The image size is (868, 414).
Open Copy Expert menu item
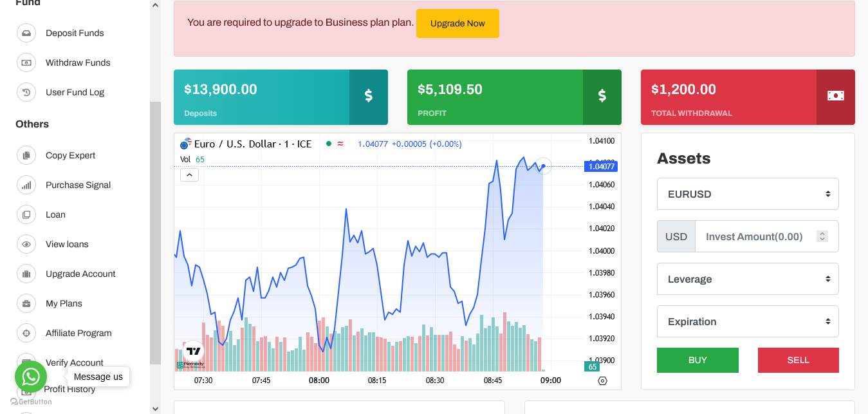(70, 155)
